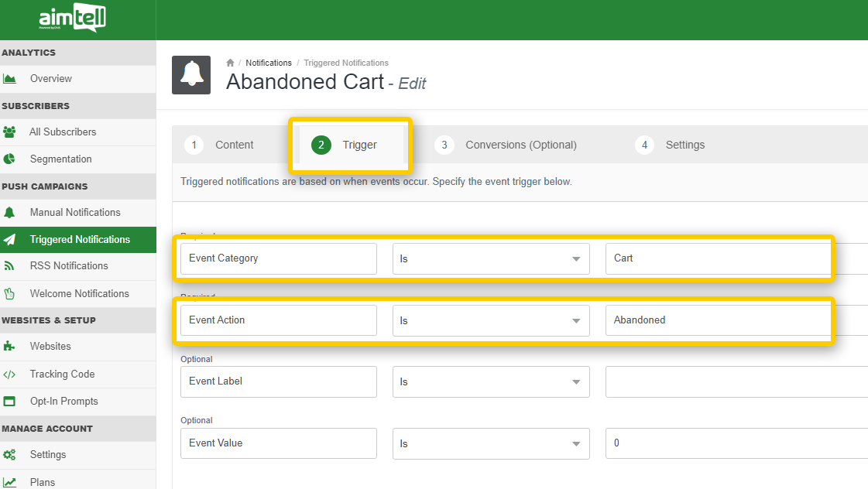
Task: Select the Trigger step tab
Action: 350,145
